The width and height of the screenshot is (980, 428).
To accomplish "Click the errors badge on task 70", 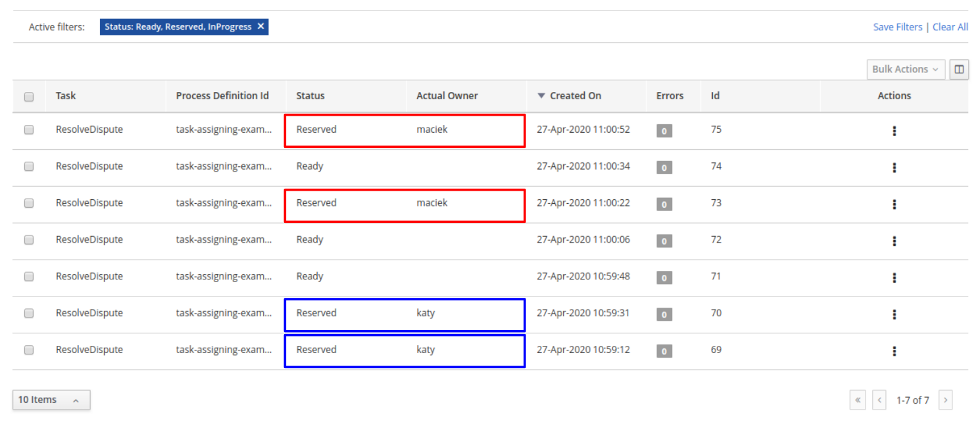I will [664, 314].
